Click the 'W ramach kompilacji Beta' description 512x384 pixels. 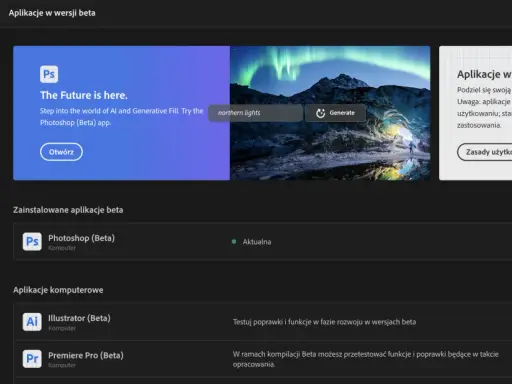pos(366,359)
